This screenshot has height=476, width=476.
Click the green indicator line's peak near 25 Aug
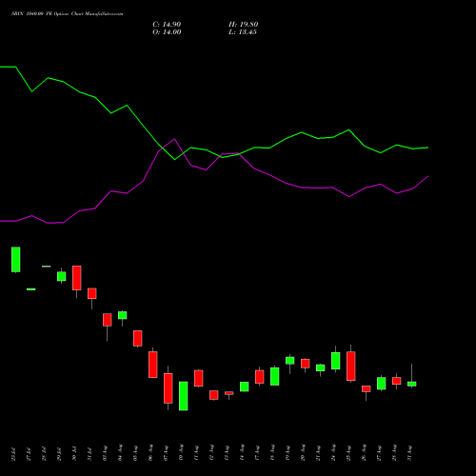(x=348, y=129)
